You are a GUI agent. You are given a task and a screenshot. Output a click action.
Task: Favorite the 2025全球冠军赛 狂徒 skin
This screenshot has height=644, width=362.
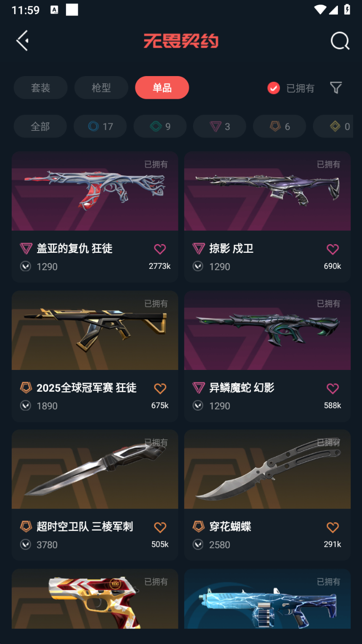160,388
